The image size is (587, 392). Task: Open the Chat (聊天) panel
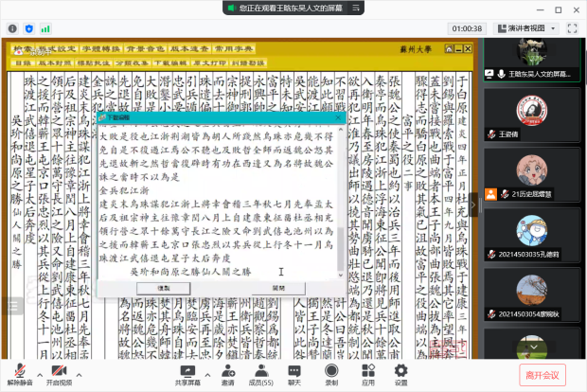coord(294,370)
